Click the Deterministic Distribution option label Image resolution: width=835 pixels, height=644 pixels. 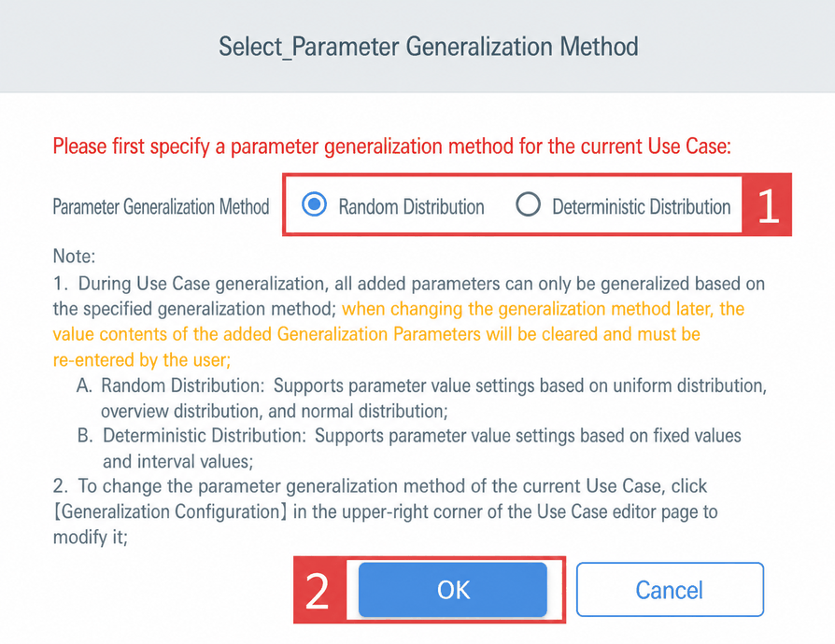pos(641,206)
